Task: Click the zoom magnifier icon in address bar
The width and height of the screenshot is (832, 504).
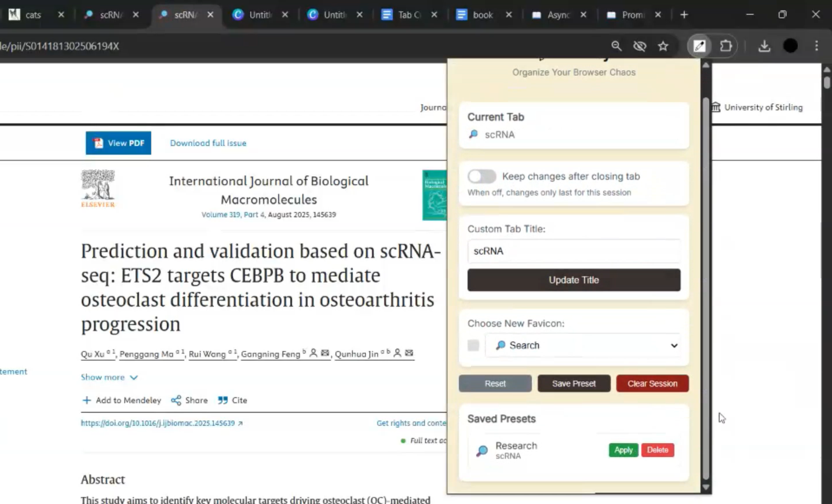Action: (x=616, y=46)
